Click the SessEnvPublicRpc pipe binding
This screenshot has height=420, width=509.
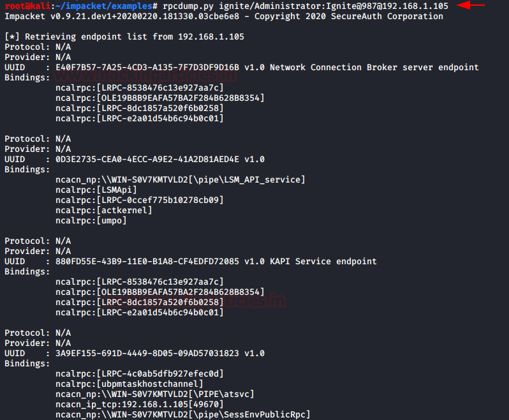click(x=183, y=414)
